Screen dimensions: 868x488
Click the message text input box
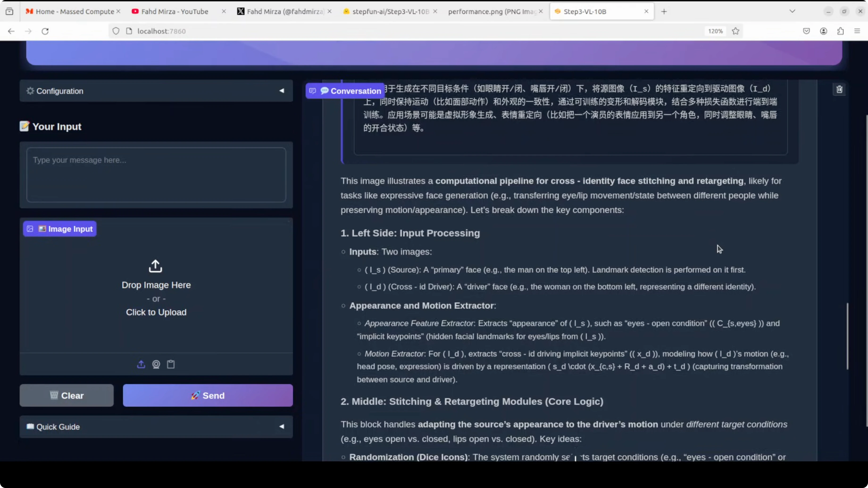[x=156, y=174]
